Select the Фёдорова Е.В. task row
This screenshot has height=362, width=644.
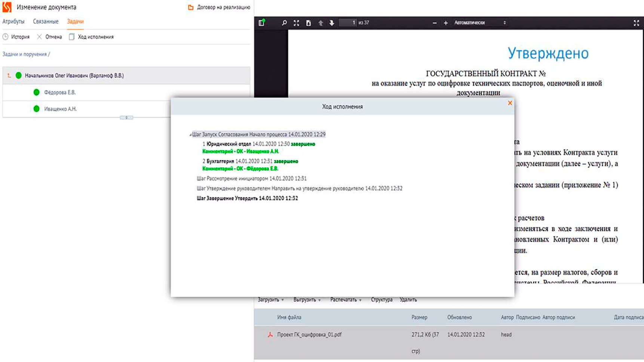pos(60,92)
